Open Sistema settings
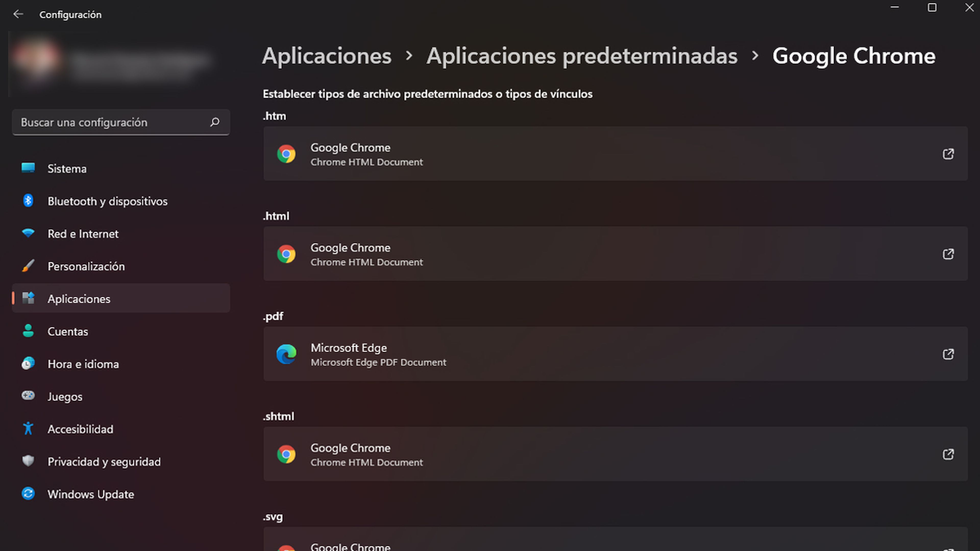 pos(121,168)
